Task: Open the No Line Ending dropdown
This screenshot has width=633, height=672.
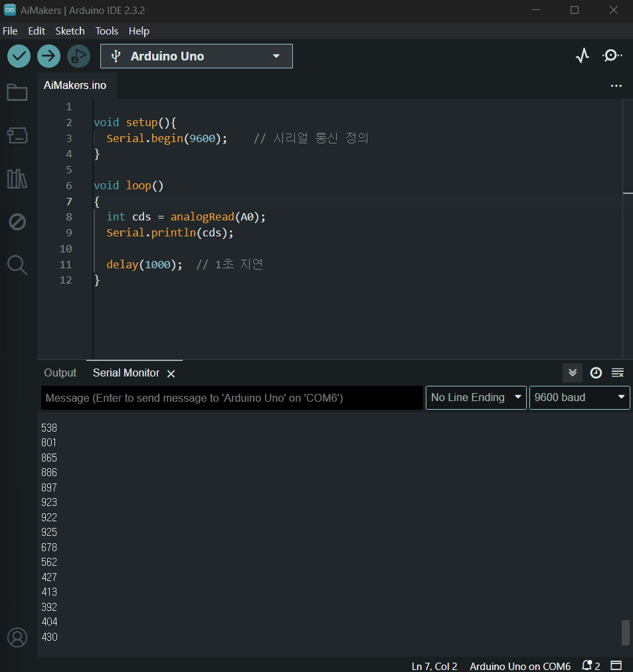Action: click(476, 397)
